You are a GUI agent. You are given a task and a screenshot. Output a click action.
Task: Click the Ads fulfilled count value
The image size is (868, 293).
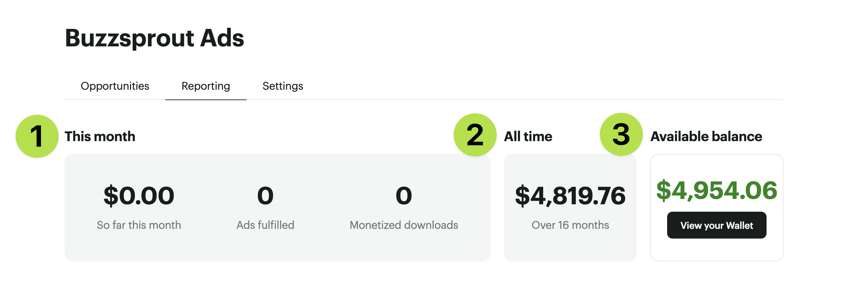point(265,196)
